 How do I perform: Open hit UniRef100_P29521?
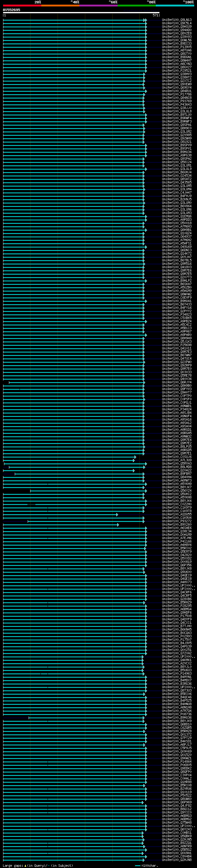pyautogui.click(x=177, y=71)
